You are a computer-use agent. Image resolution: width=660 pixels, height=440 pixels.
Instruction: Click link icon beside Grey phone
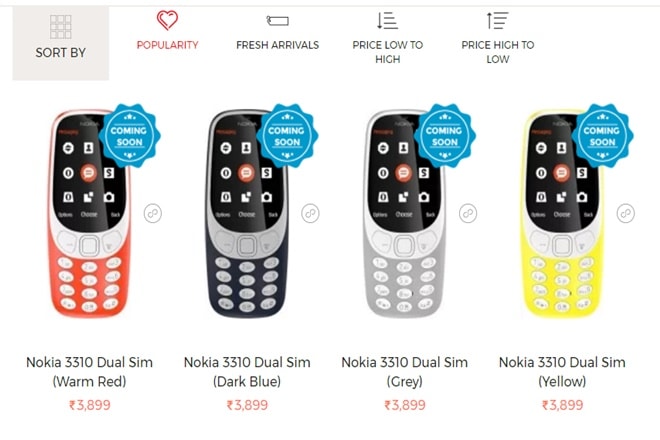click(468, 213)
